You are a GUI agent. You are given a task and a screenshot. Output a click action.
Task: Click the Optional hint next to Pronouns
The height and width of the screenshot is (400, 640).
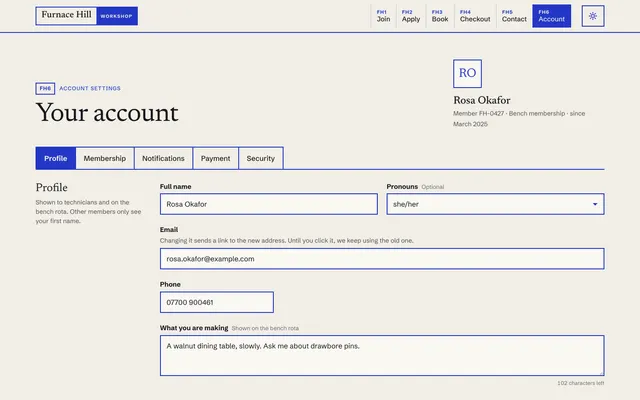click(433, 187)
